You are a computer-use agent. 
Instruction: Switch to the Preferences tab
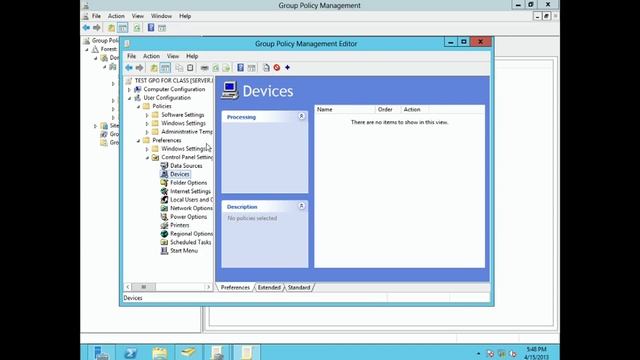[235, 287]
